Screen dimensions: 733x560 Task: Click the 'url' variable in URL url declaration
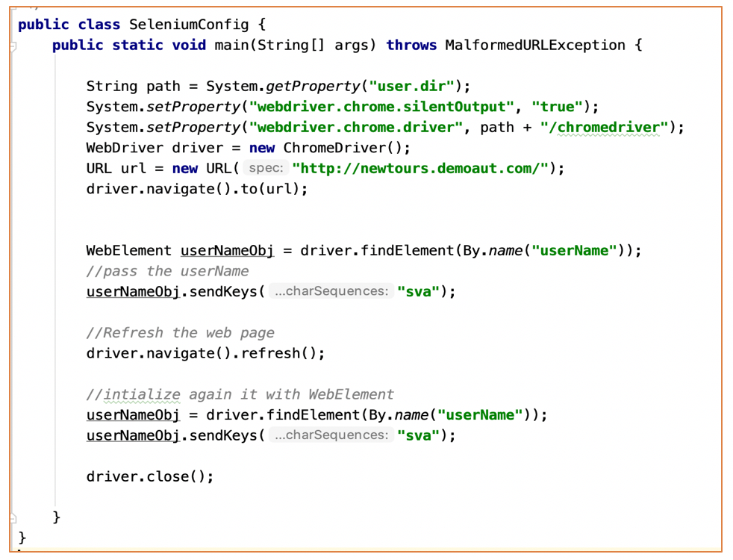coord(133,168)
